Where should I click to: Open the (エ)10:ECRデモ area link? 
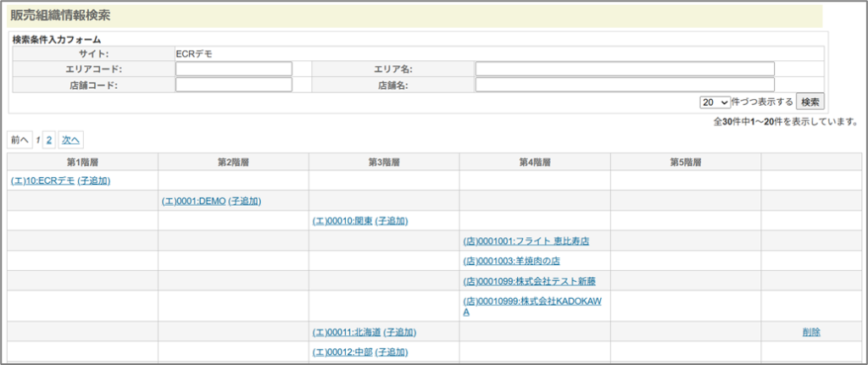(x=42, y=180)
